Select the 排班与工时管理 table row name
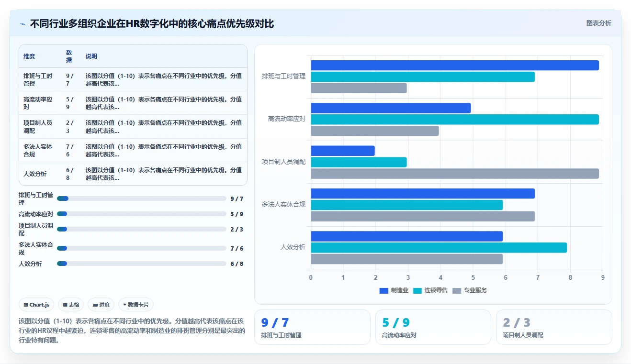The image size is (631, 364). pyautogui.click(x=38, y=79)
